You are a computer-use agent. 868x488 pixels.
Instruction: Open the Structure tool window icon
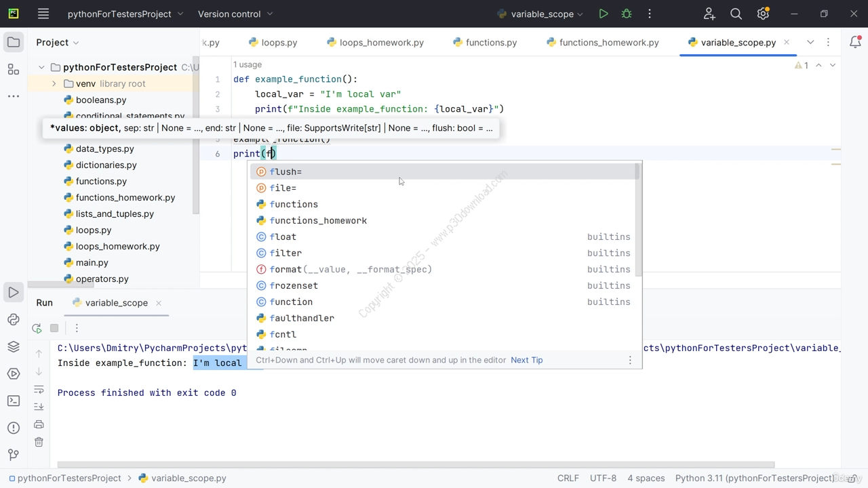pos(14,69)
